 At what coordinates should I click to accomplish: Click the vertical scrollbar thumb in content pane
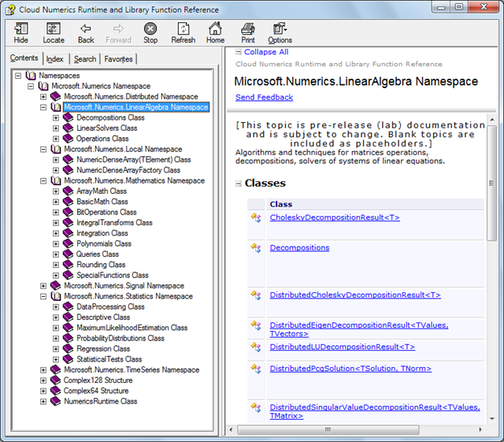click(x=491, y=183)
